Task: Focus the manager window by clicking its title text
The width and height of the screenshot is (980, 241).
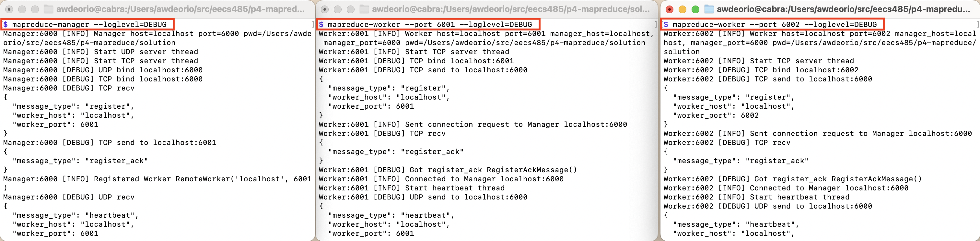Action: click(180, 9)
